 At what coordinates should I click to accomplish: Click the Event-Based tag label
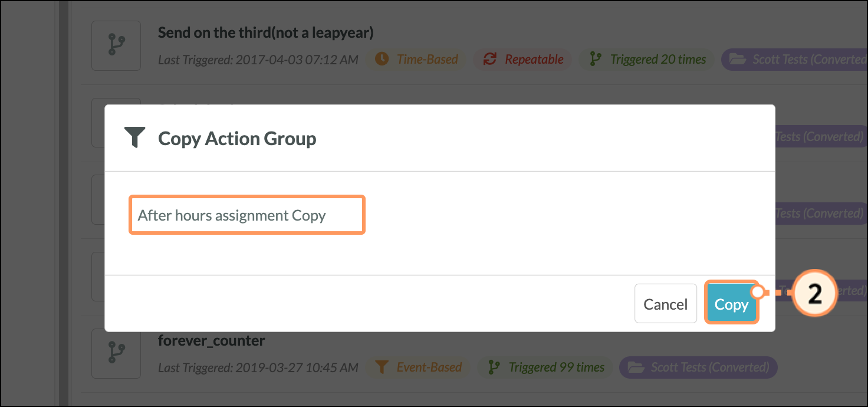pos(429,367)
